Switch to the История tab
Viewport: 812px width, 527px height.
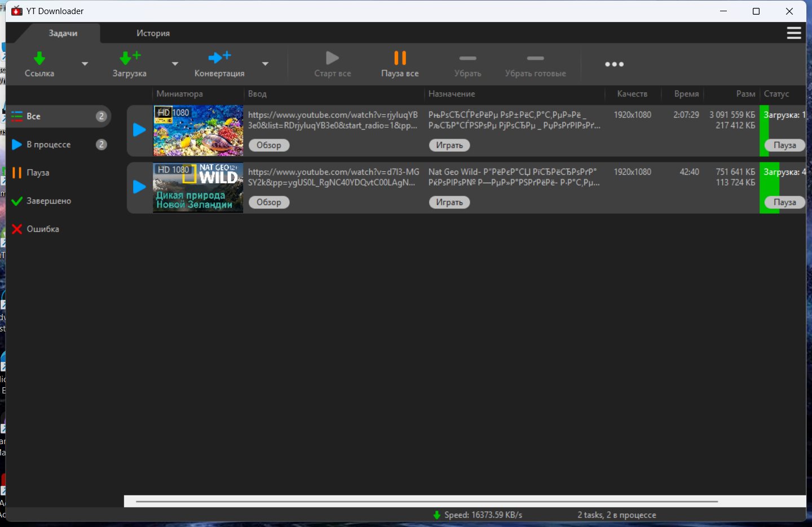[x=153, y=33]
